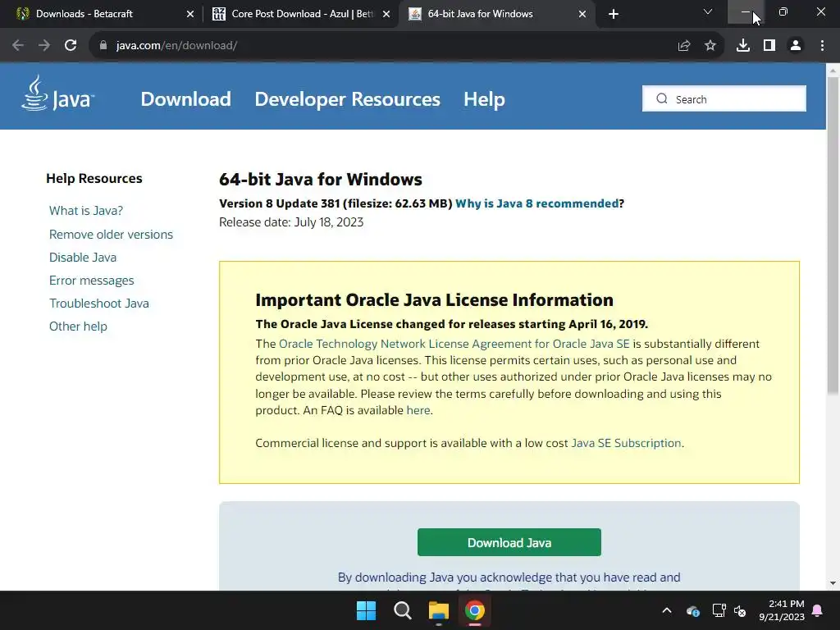This screenshot has width=840, height=630.
Task: Open Windows taskbar Search
Action: tap(402, 610)
